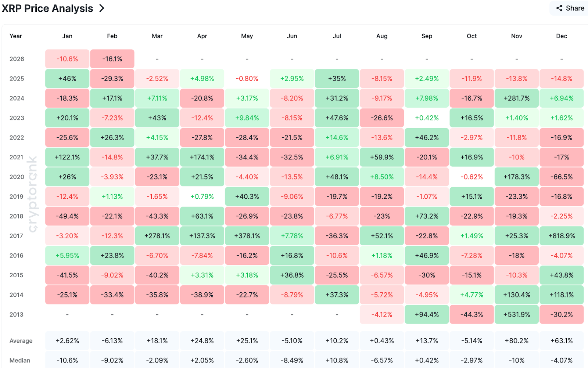Select the -49.4% cell for January 2018
This screenshot has width=588, height=368.
(x=67, y=216)
